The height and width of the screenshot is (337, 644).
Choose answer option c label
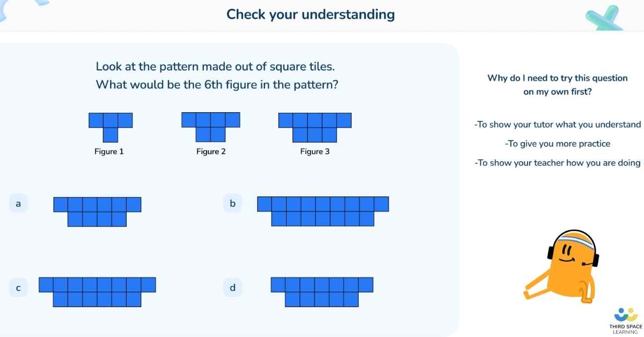tap(18, 288)
